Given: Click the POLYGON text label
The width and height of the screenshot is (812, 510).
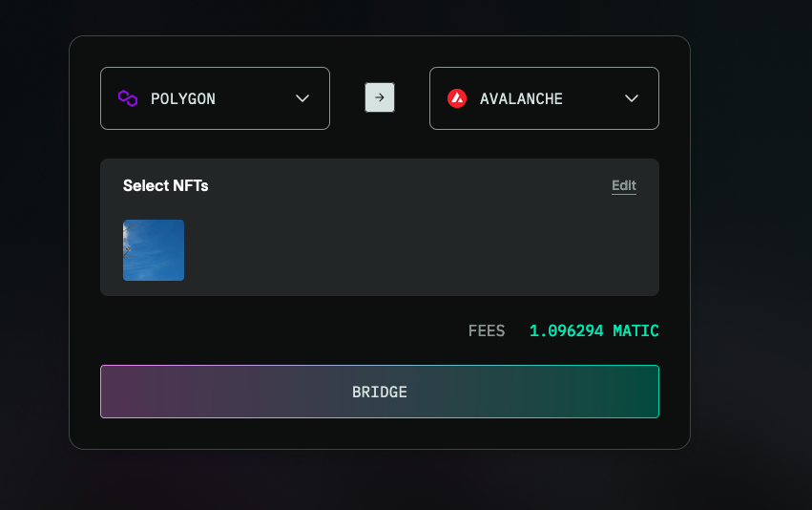Looking at the screenshot, I should coord(183,98).
